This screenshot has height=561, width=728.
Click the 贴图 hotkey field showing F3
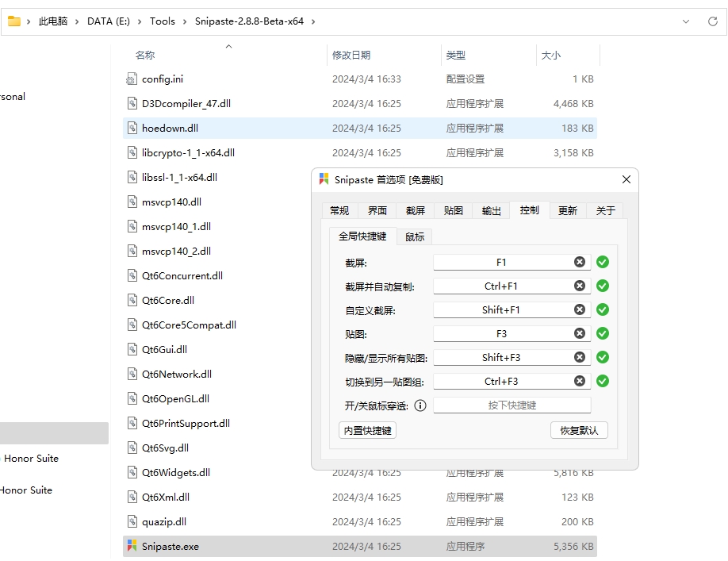512,333
